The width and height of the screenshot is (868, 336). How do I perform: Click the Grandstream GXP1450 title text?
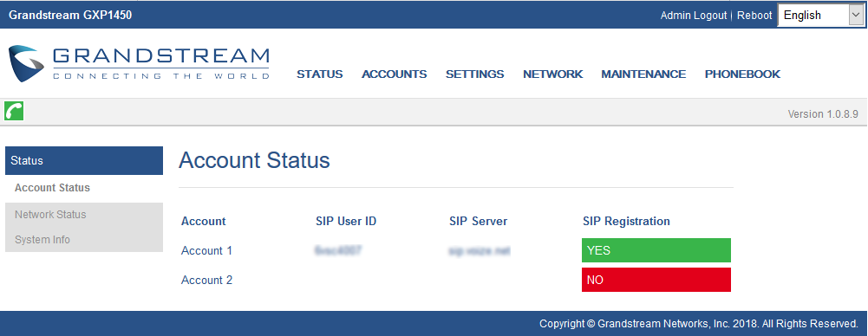pyautogui.click(x=70, y=16)
